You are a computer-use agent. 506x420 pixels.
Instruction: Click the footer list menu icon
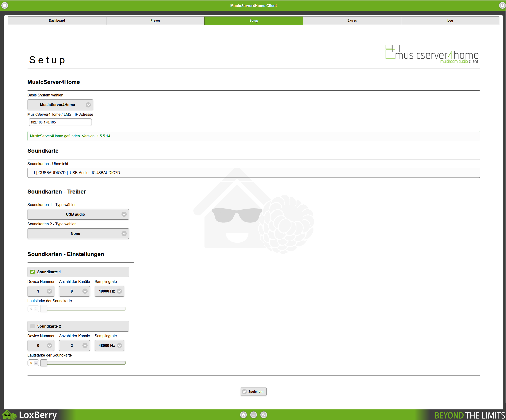[254, 415]
